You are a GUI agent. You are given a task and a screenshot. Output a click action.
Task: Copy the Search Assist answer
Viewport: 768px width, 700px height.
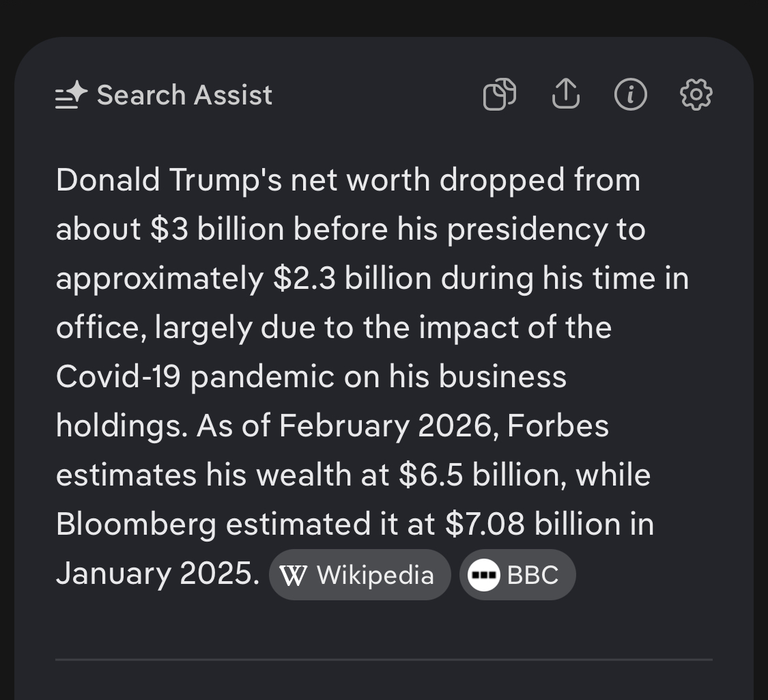[500, 94]
